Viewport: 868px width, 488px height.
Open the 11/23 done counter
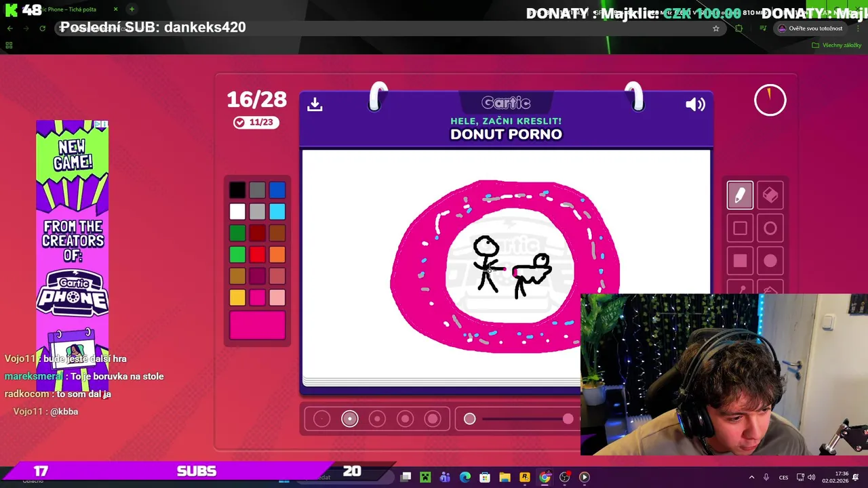pos(256,122)
